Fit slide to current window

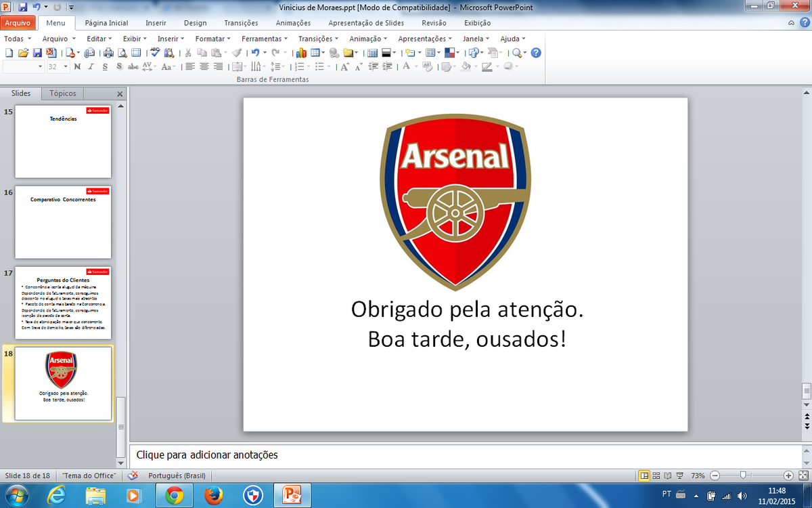pos(803,475)
